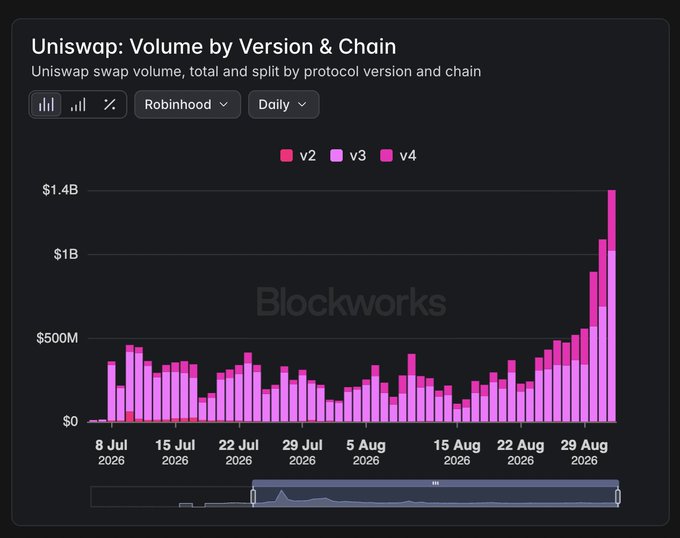
Task: Click the subtitle about Uniswap swap volume
Action: pos(256,72)
